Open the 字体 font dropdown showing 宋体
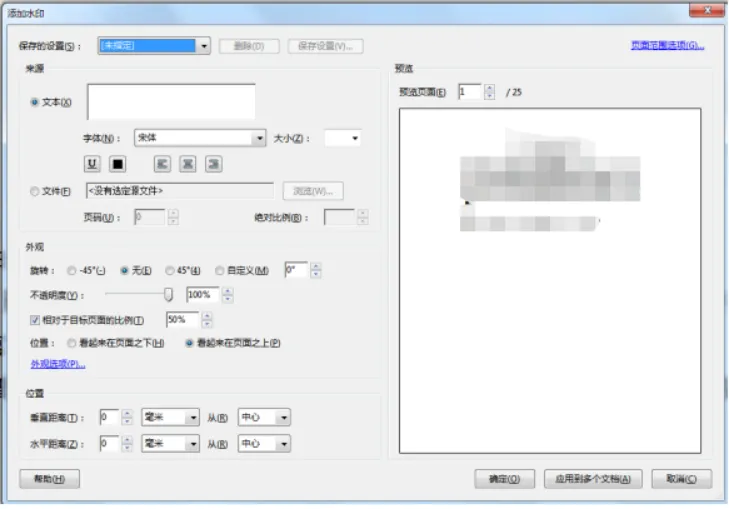Image resolution: width=729 pixels, height=509 pixels. pyautogui.click(x=200, y=138)
